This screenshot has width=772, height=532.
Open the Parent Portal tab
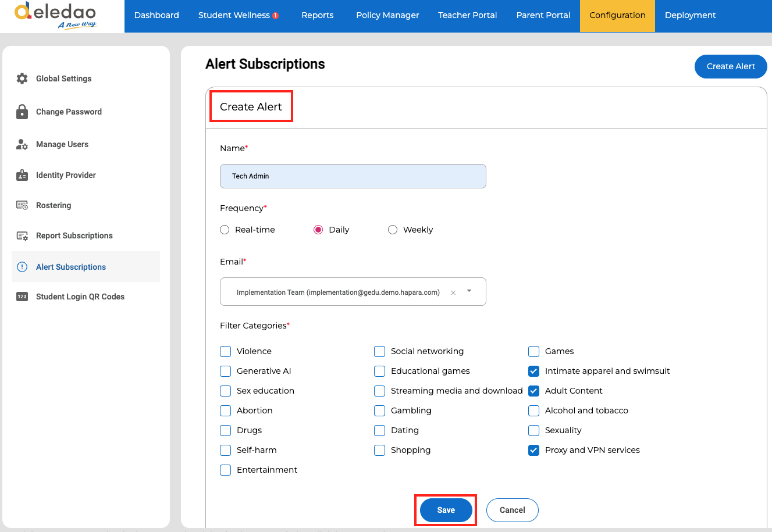[543, 16]
